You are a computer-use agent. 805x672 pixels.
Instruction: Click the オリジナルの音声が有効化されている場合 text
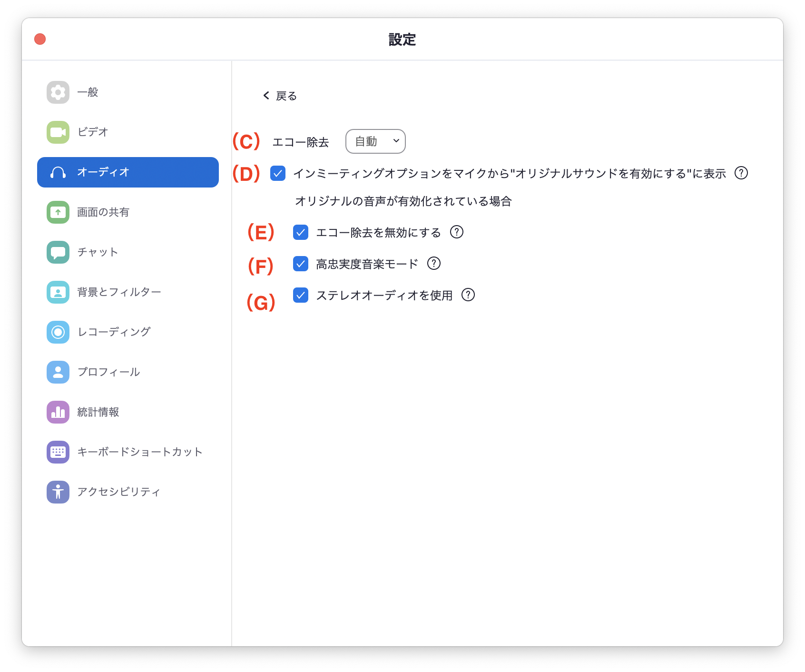[x=403, y=201]
